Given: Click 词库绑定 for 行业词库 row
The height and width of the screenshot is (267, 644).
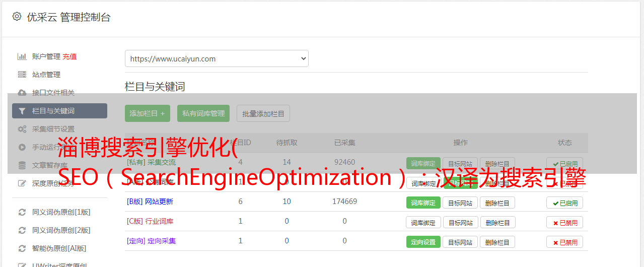Looking at the screenshot, I should (423, 222).
